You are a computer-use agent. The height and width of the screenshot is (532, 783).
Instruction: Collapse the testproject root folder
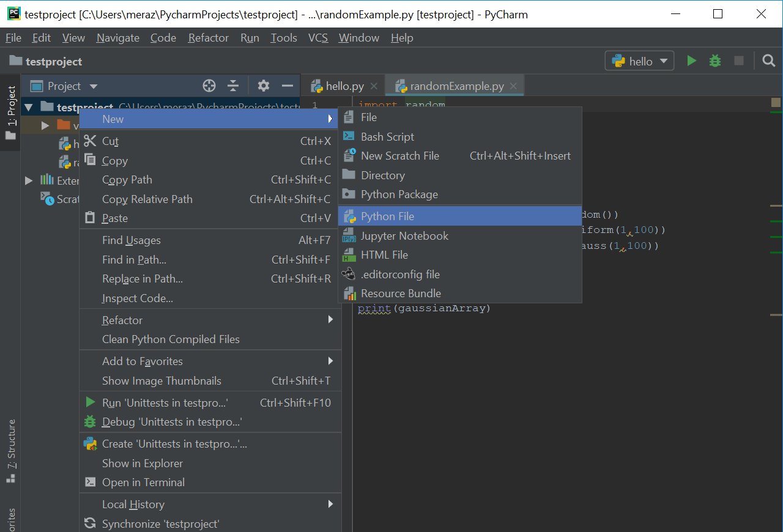28,108
